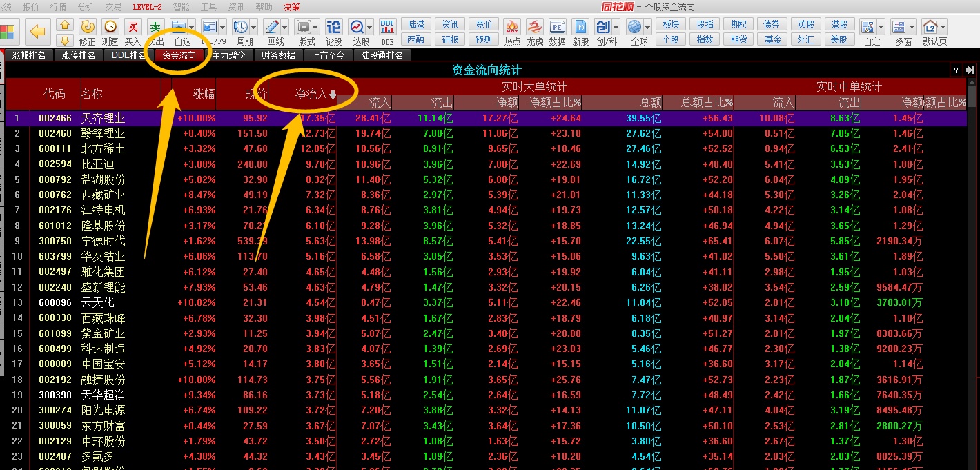980x470 pixels.
Task: Open the 行情 menu
Action: [x=58, y=6]
